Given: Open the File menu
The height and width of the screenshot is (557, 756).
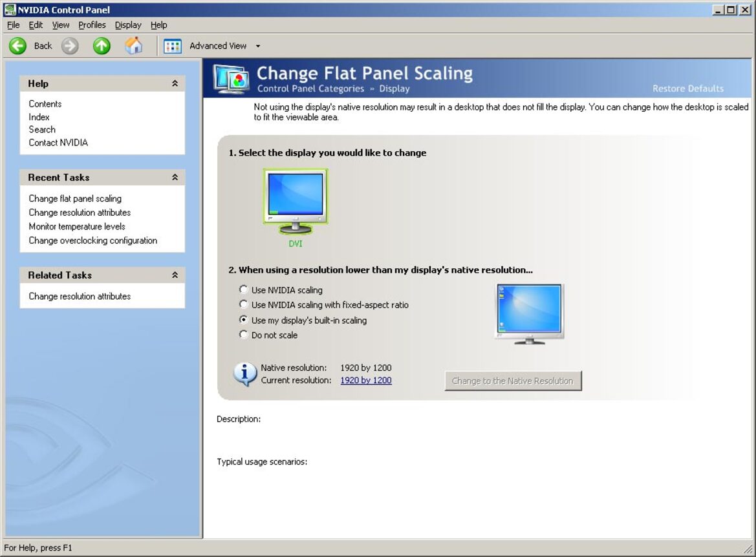Looking at the screenshot, I should click(14, 25).
